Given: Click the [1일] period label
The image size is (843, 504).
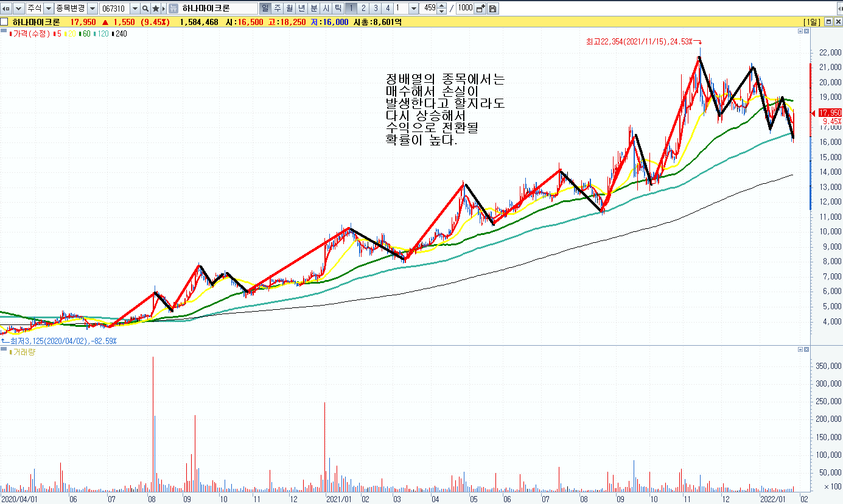Looking at the screenshot, I should [x=813, y=22].
